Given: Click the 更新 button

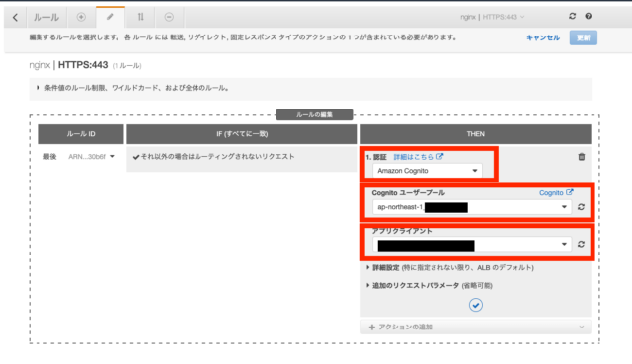Looking at the screenshot, I should 584,37.
